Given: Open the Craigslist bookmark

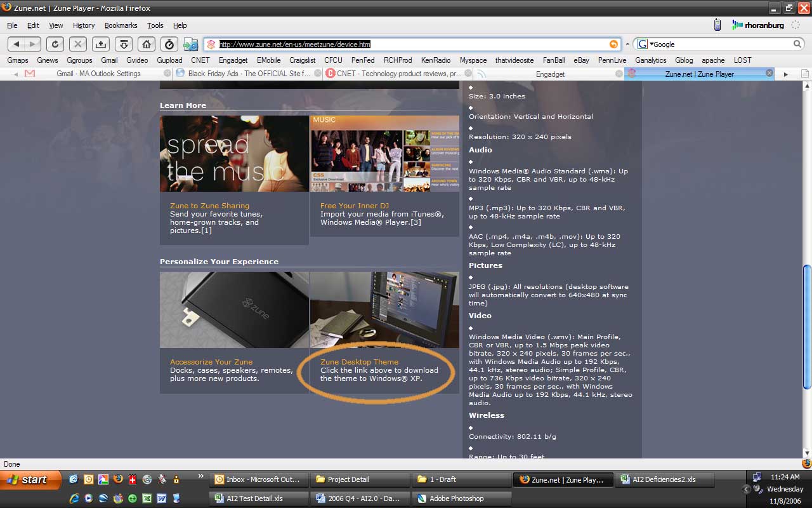Looking at the screenshot, I should (302, 60).
